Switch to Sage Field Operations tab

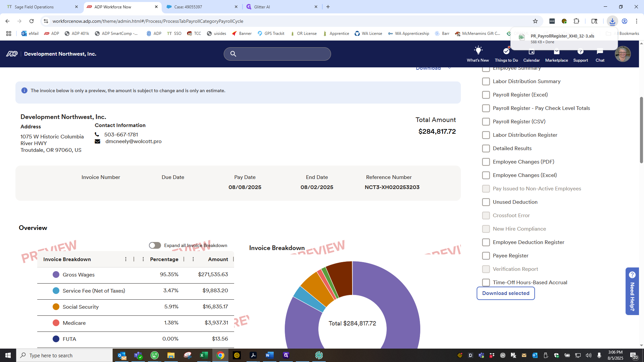click(42, 7)
